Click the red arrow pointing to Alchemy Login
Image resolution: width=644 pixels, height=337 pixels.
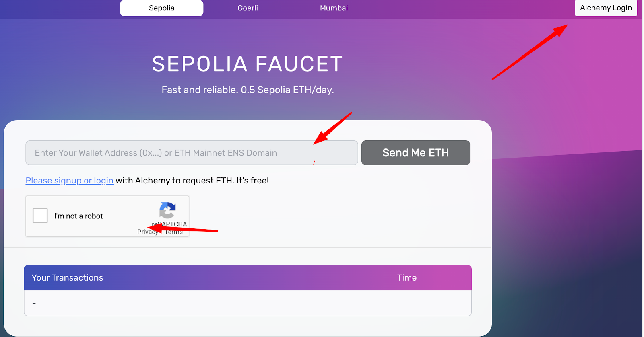530,52
